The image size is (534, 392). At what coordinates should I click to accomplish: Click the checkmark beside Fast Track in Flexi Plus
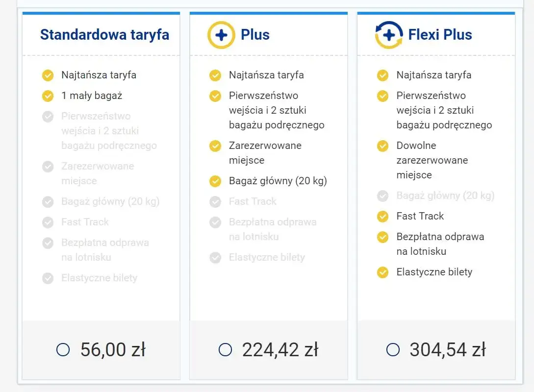click(x=382, y=216)
